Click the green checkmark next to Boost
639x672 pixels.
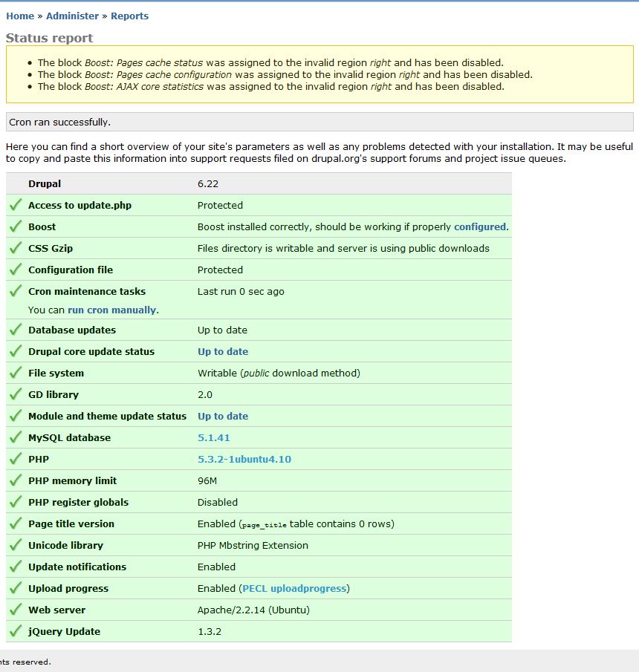tap(16, 226)
